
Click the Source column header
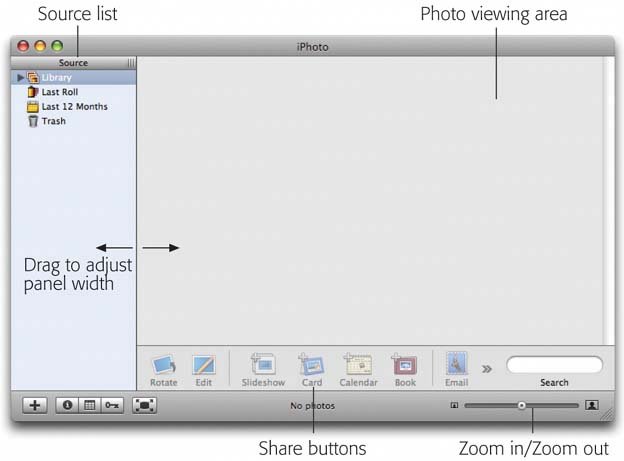[73, 63]
